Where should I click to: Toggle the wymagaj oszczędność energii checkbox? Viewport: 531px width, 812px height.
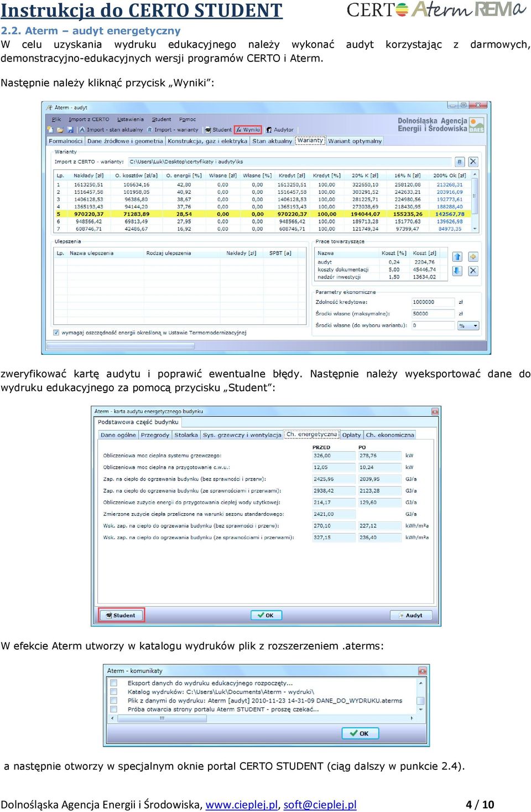coord(56,333)
